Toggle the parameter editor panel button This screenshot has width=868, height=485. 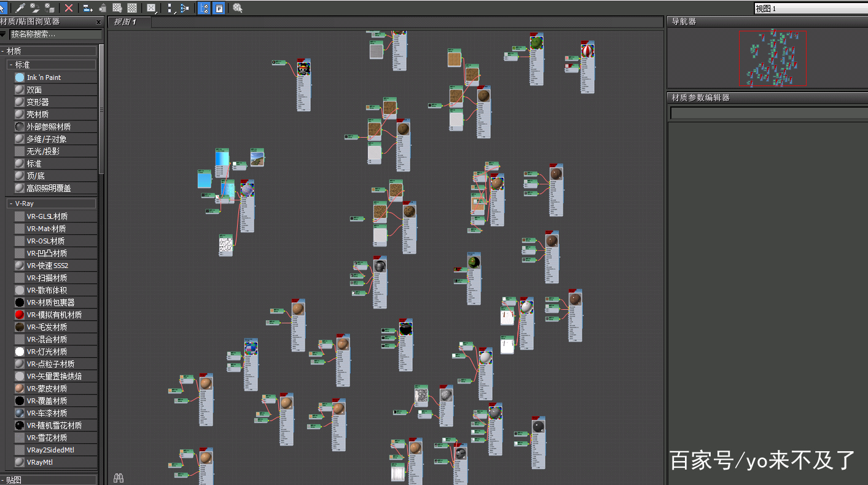[x=219, y=8]
